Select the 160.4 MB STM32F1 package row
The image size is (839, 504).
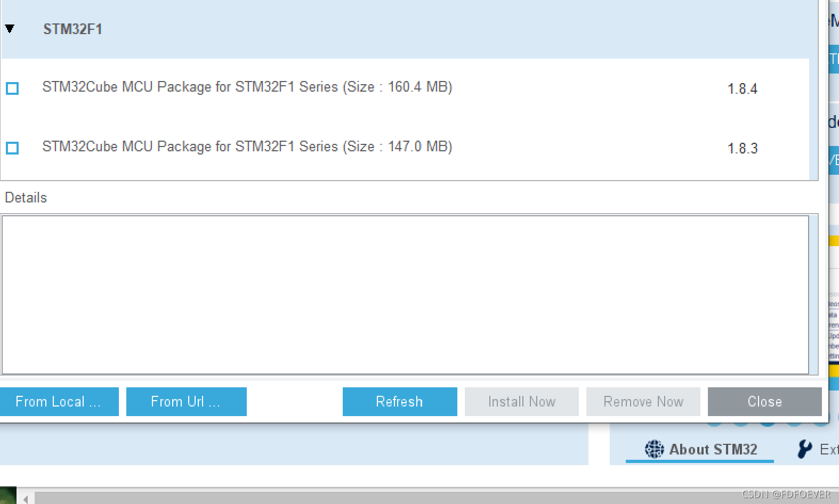(405, 88)
